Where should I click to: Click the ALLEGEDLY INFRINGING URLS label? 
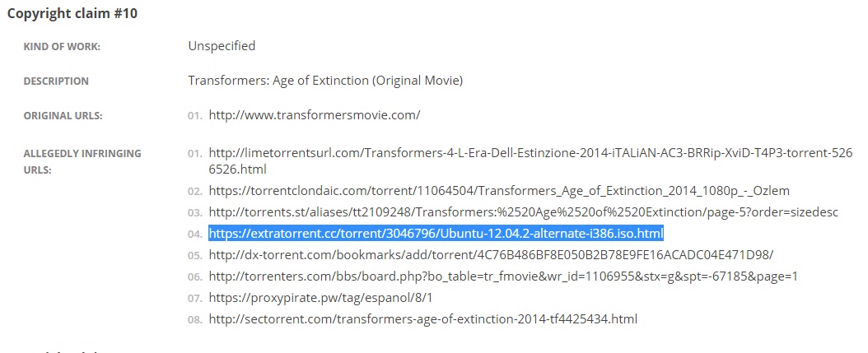tap(82, 161)
